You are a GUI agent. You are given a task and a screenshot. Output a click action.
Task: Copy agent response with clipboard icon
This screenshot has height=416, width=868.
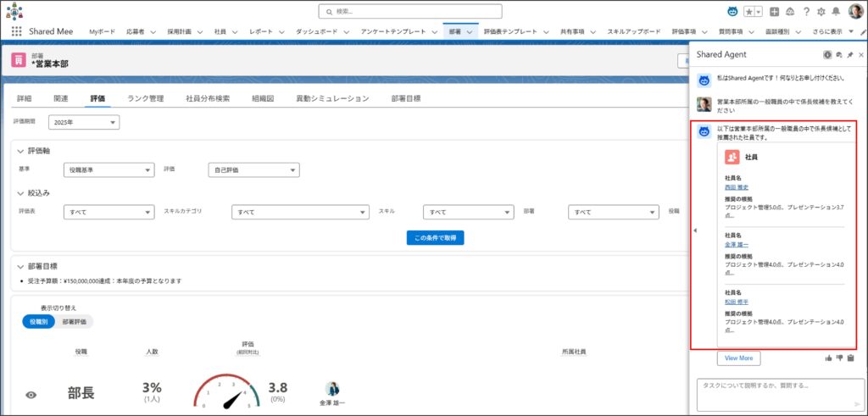[850, 358]
